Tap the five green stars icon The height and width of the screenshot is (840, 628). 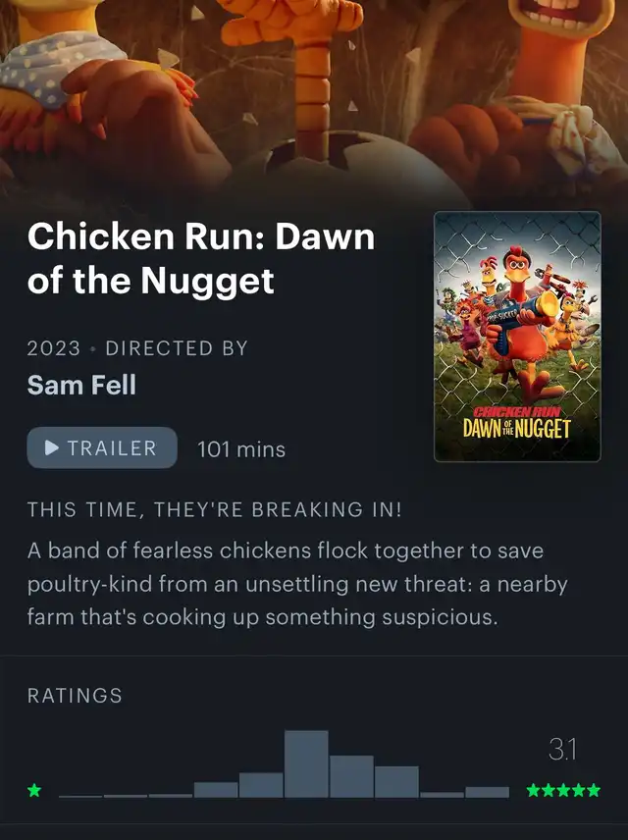(563, 790)
